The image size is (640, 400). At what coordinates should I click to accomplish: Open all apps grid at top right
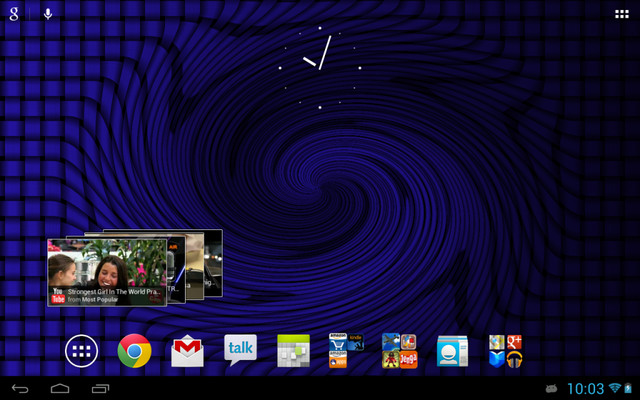click(x=622, y=14)
